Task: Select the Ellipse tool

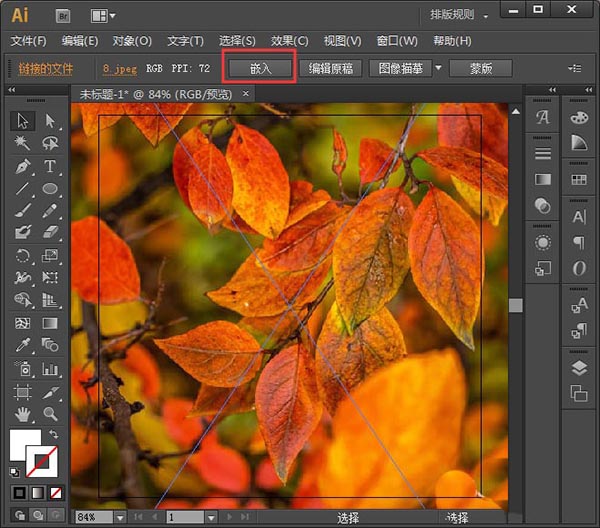Action: pyautogui.click(x=50, y=189)
